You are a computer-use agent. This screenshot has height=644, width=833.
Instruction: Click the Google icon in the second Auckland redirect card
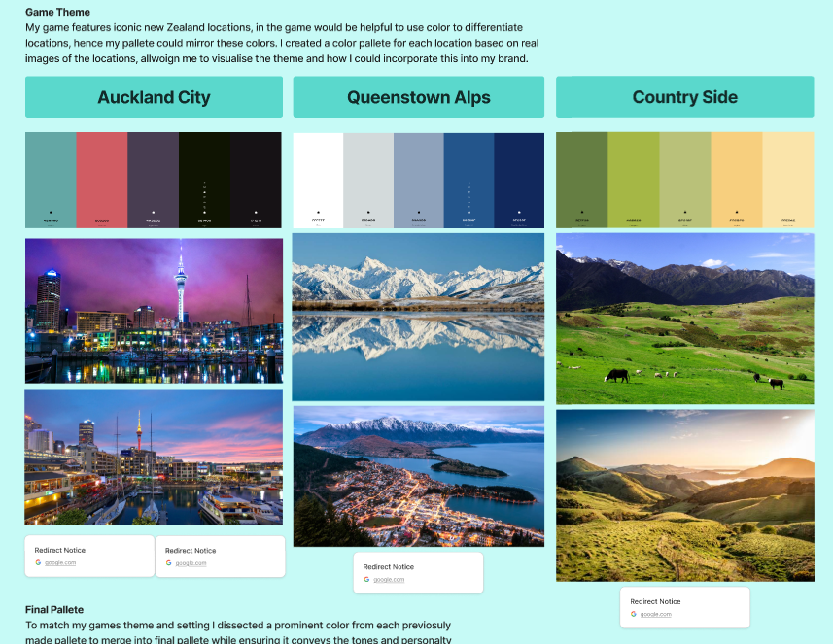(168, 562)
